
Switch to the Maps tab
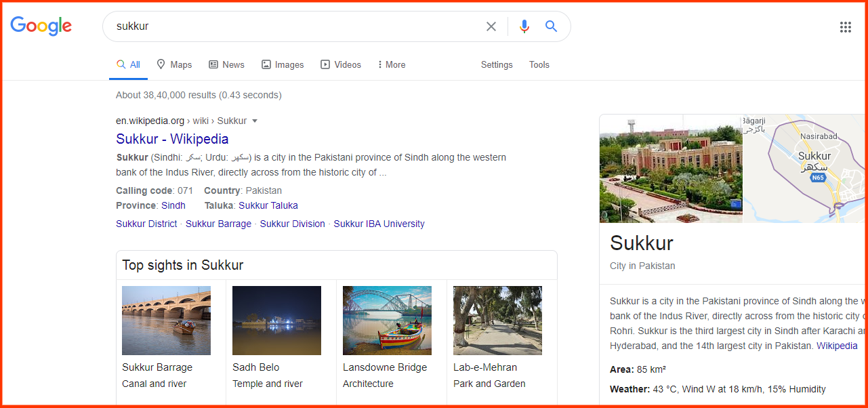coord(174,65)
